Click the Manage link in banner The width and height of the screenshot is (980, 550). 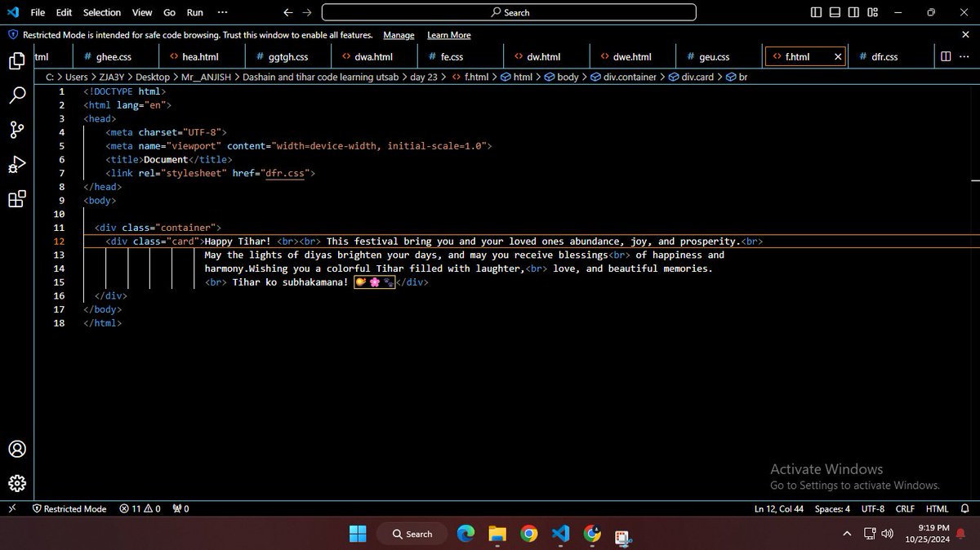tap(399, 35)
